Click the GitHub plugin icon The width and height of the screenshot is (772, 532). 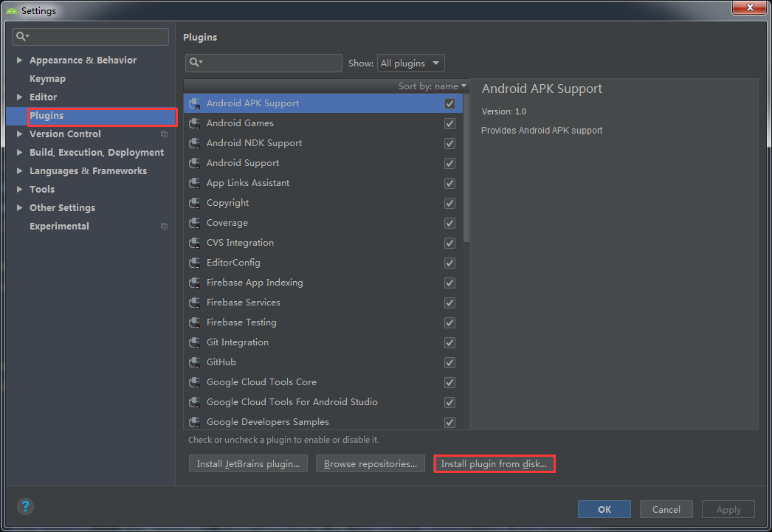195,362
